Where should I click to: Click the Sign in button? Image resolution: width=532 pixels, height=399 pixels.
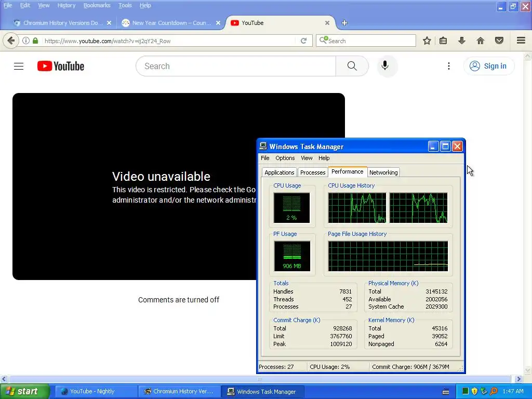(488, 66)
